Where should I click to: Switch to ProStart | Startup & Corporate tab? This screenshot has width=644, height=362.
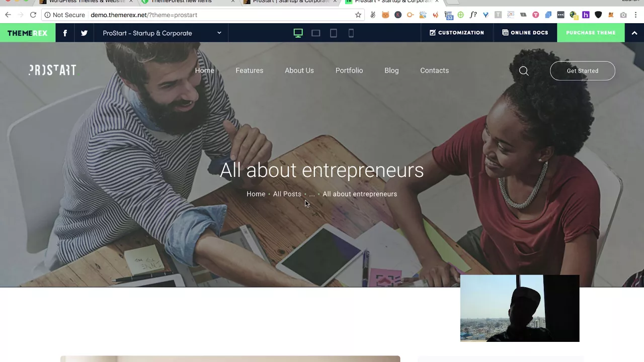289,2
